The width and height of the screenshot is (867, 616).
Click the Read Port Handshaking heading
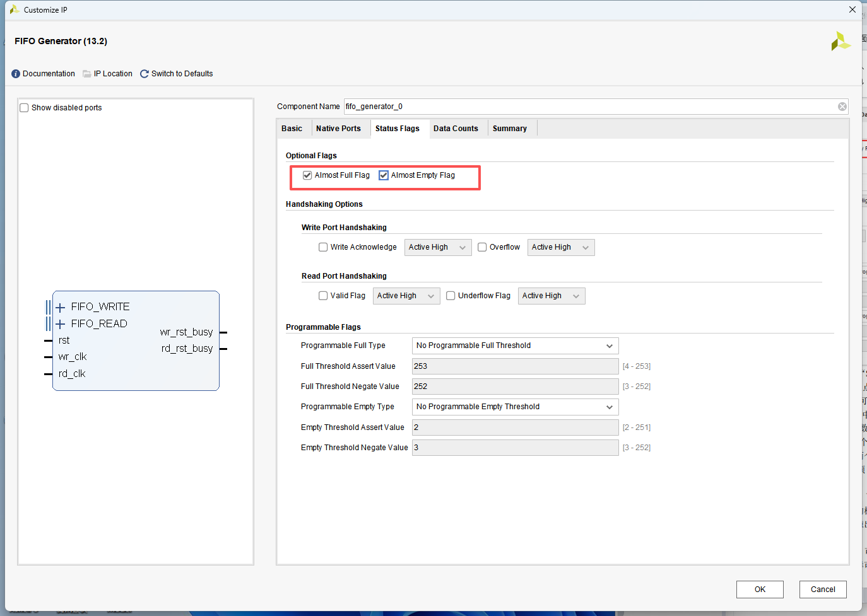coord(344,276)
